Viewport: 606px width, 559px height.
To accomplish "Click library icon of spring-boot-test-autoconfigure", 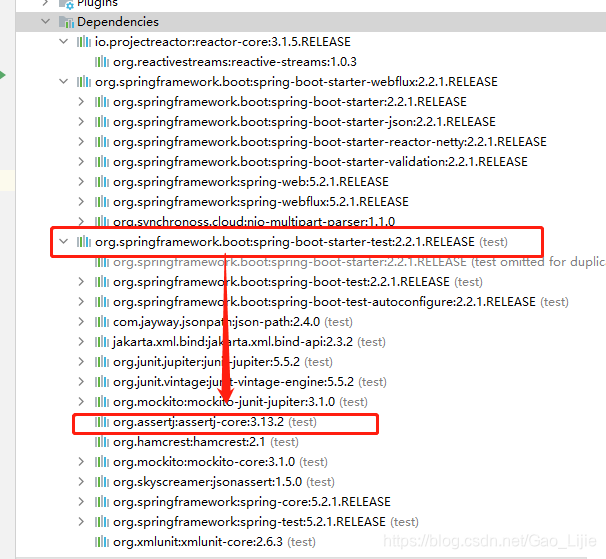I will click(102, 302).
